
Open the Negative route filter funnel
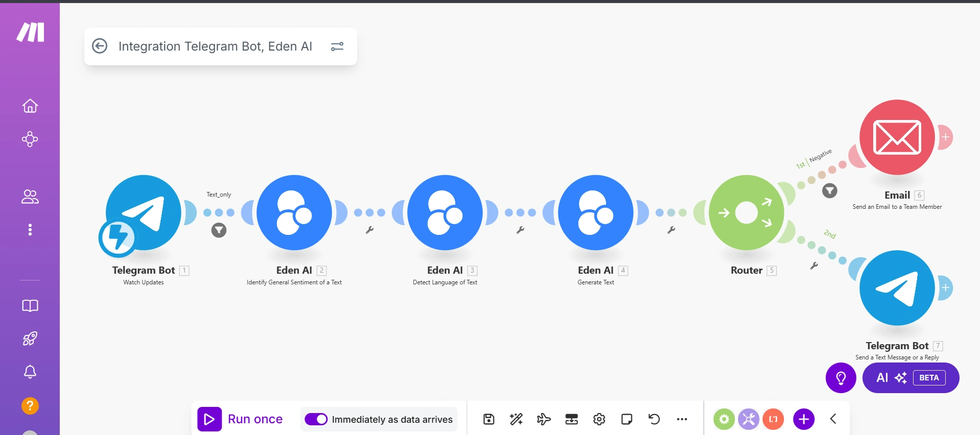(x=830, y=191)
